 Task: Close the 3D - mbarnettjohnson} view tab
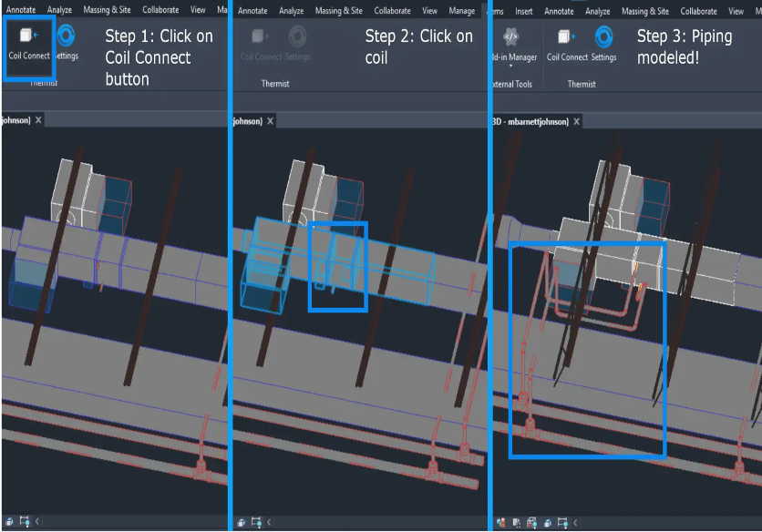pos(576,121)
